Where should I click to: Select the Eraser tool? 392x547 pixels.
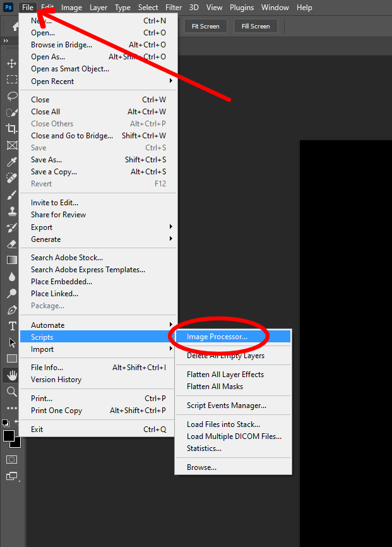point(12,244)
